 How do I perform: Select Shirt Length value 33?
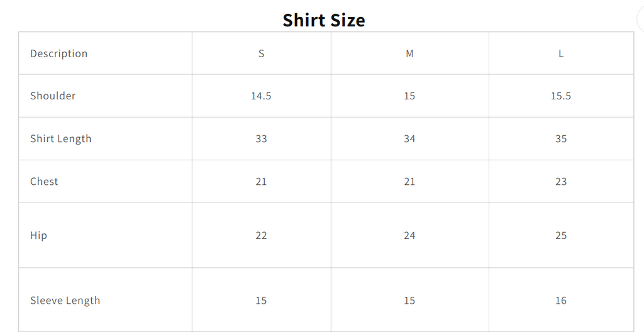(x=261, y=138)
